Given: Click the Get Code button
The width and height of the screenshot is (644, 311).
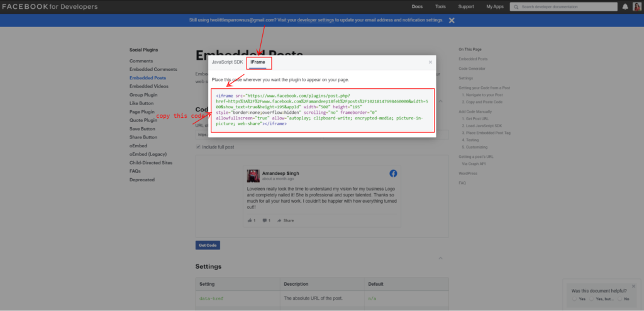Looking at the screenshot, I should click(208, 245).
